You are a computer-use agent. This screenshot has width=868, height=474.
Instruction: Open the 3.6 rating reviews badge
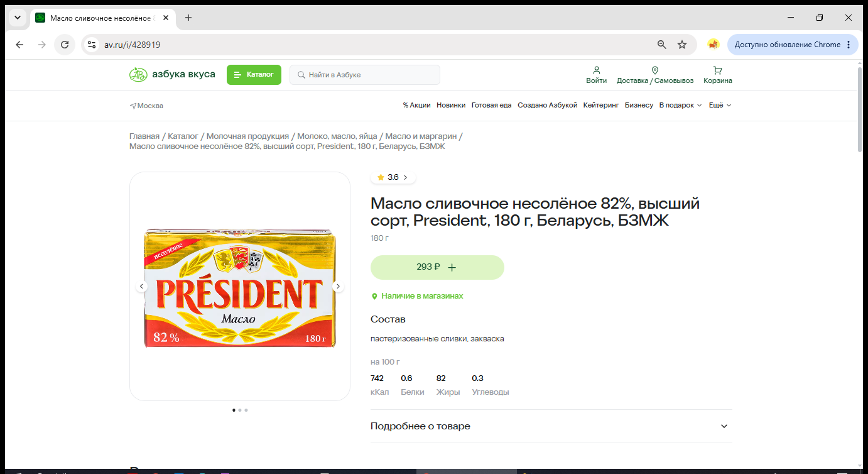(393, 177)
